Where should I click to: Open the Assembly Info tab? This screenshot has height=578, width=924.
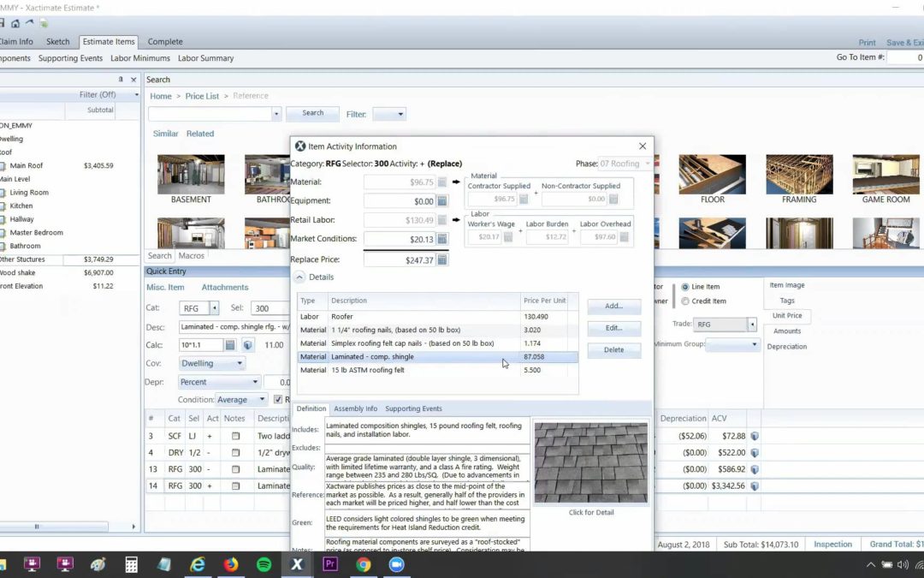coord(355,408)
